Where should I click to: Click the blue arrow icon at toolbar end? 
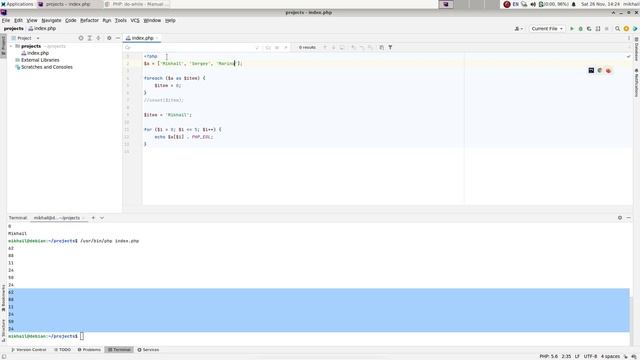(635, 29)
